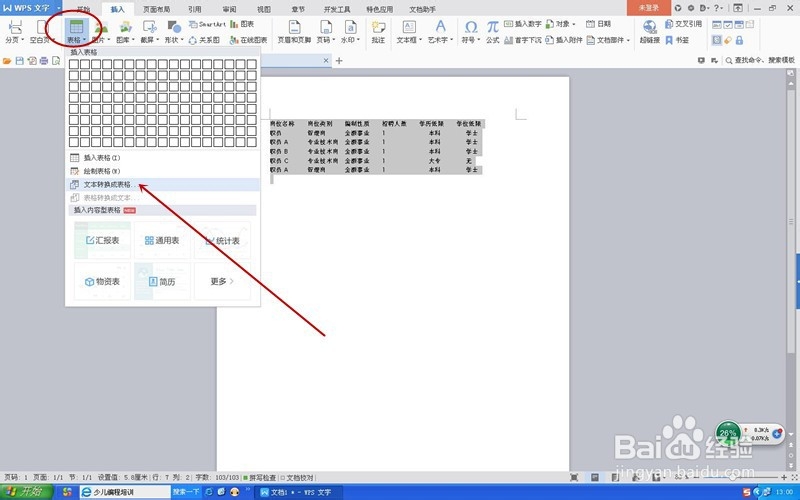Click 插入附件 insert attachment

coord(564,40)
